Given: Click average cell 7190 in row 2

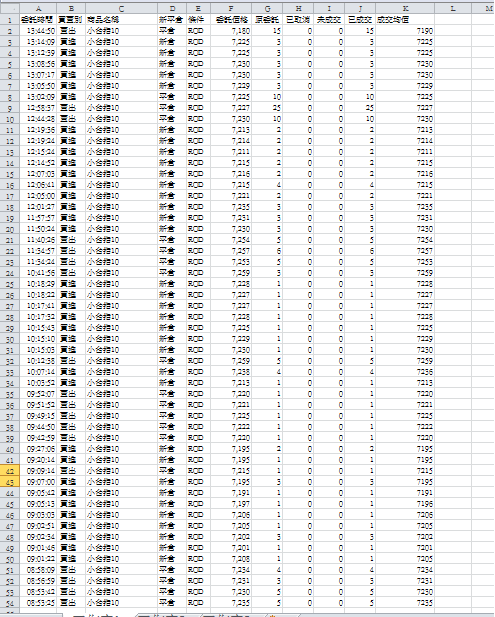Looking at the screenshot, I should pyautogui.click(x=405, y=31).
